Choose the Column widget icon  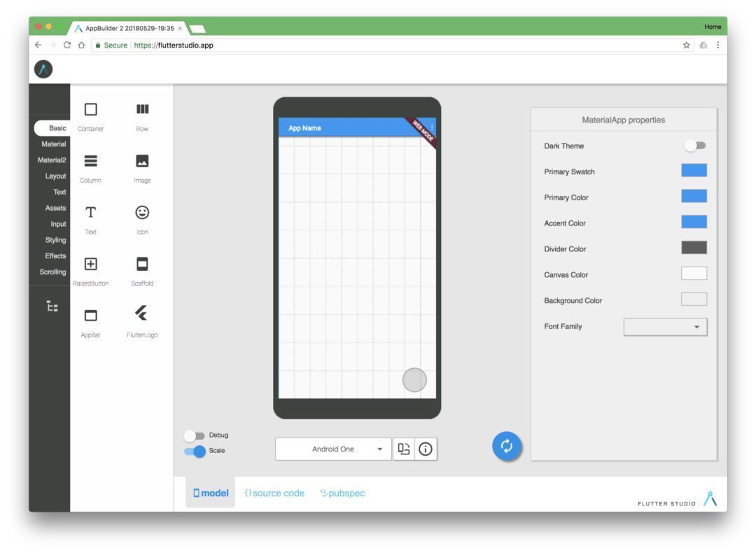coord(90,161)
